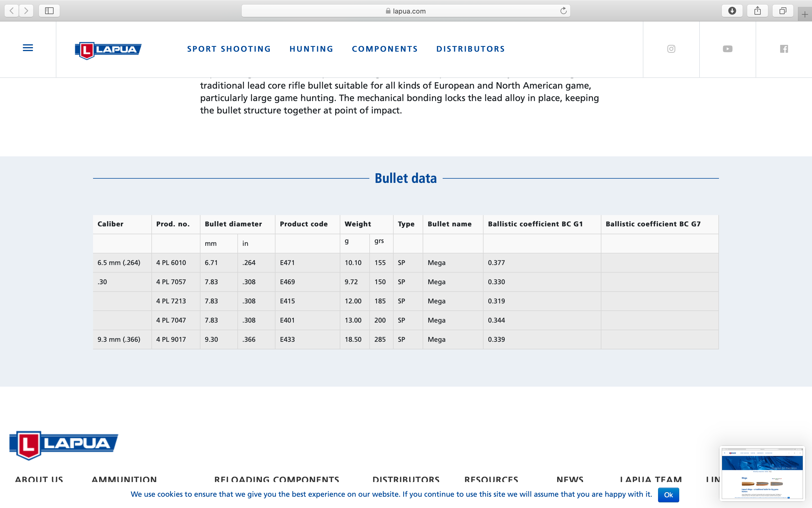The width and height of the screenshot is (812, 508).
Task: Open Sport Shooting menu
Action: [x=229, y=49]
